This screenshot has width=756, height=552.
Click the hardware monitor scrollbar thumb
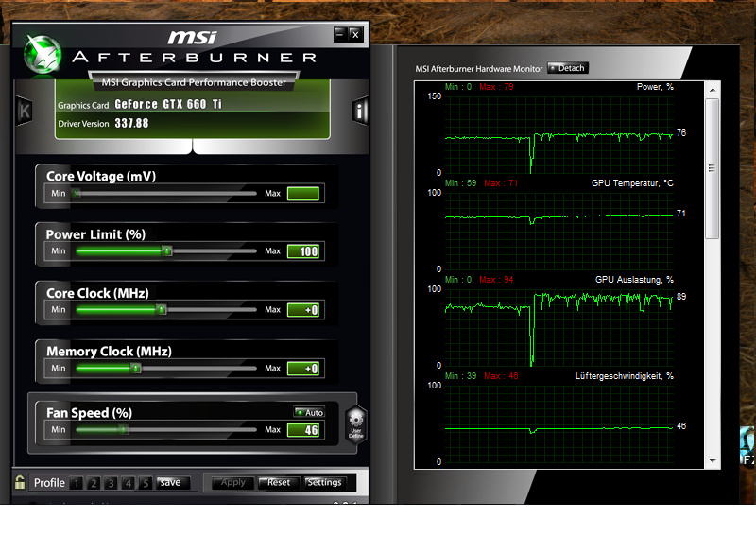(713, 169)
